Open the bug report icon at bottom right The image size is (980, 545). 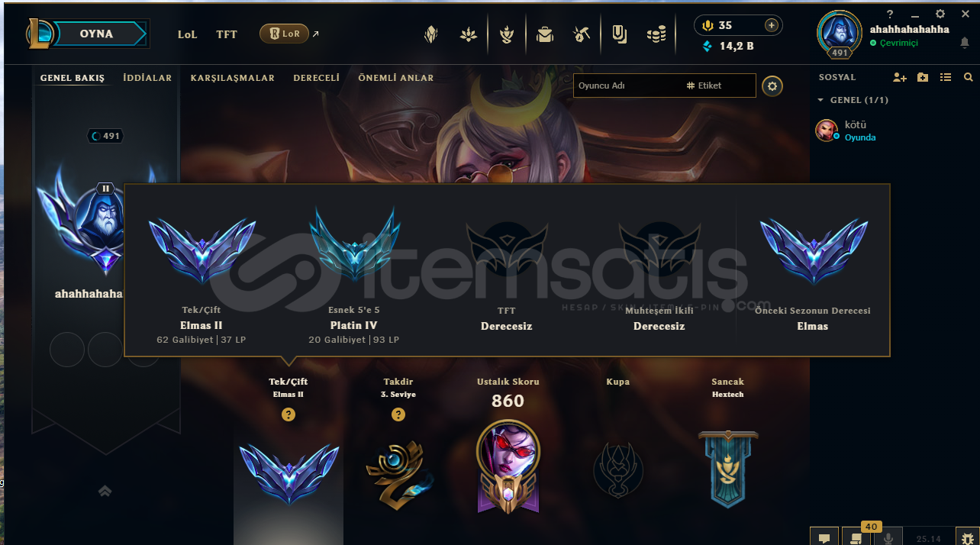[x=968, y=537]
